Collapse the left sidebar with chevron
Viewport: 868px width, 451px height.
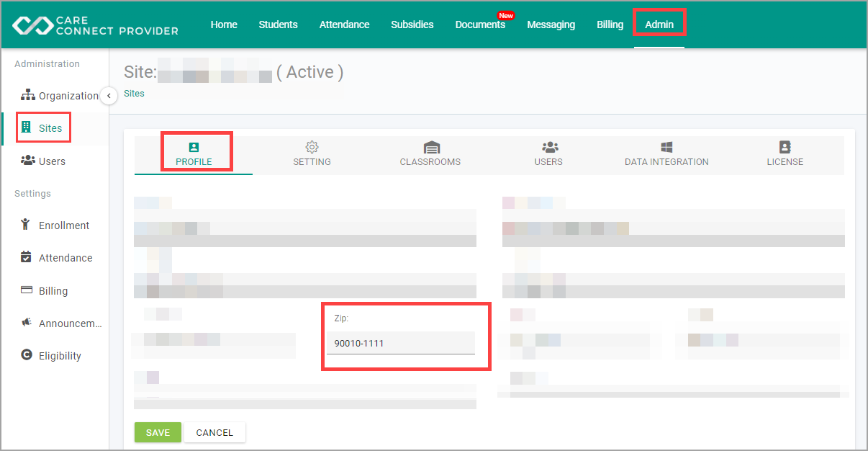pos(109,96)
